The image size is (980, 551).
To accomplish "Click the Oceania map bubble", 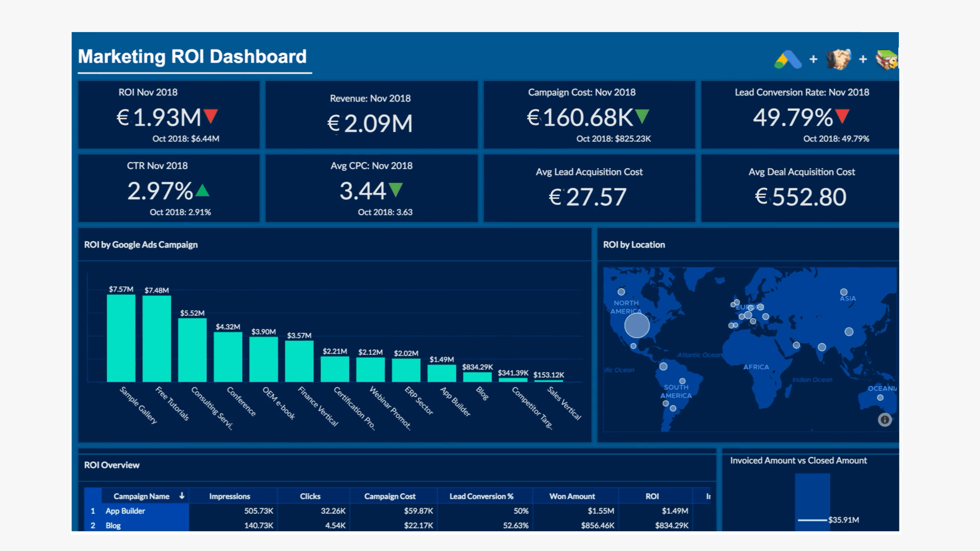I will click(x=880, y=397).
